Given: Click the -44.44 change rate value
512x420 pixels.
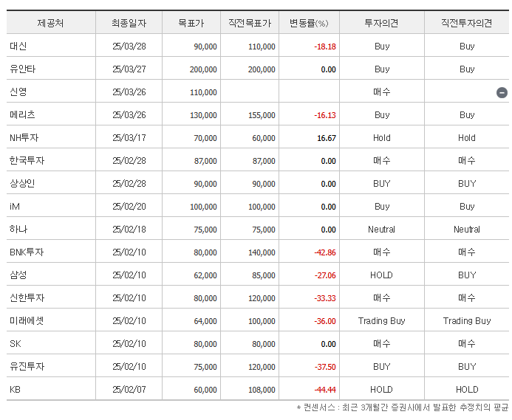Looking at the screenshot, I should 325,390.
